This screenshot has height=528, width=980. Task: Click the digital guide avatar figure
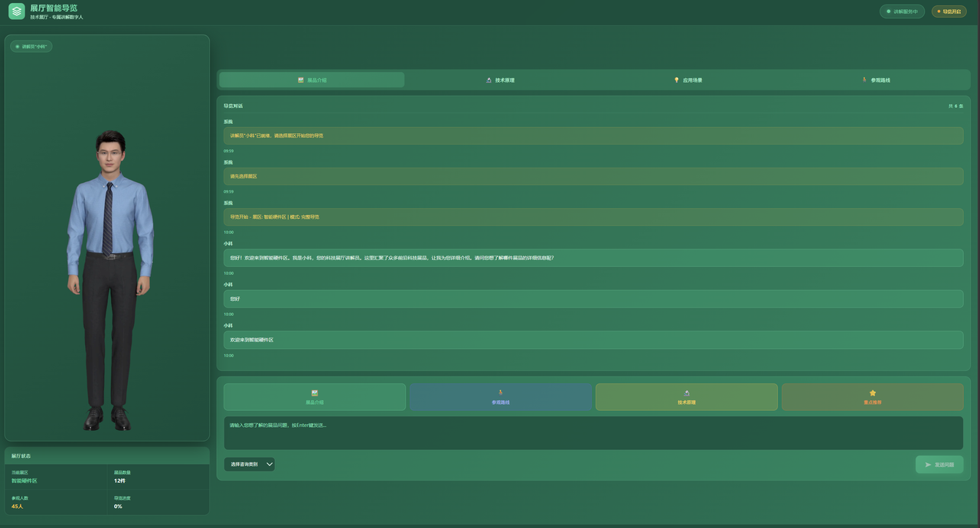(109, 279)
